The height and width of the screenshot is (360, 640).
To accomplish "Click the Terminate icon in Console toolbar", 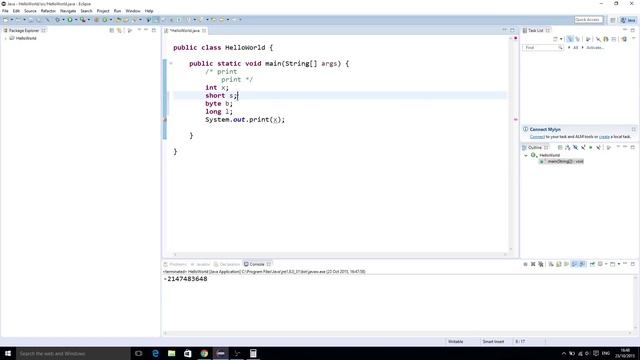I will [x=525, y=264].
